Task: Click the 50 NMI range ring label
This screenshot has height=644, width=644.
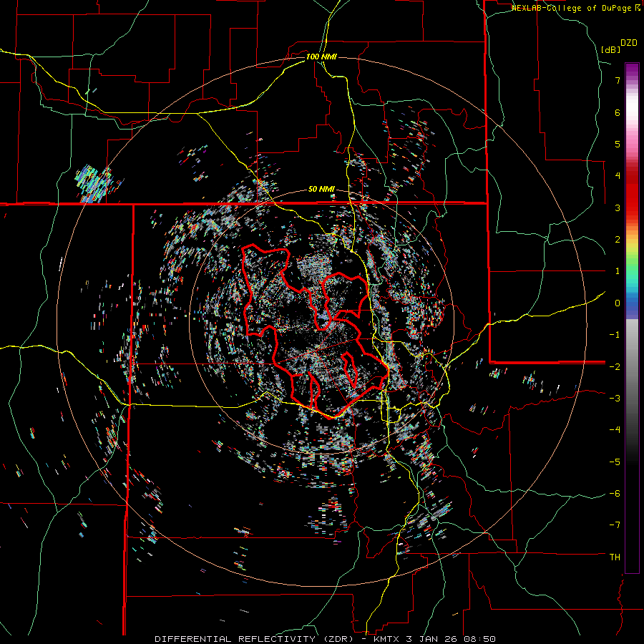Action: click(321, 190)
